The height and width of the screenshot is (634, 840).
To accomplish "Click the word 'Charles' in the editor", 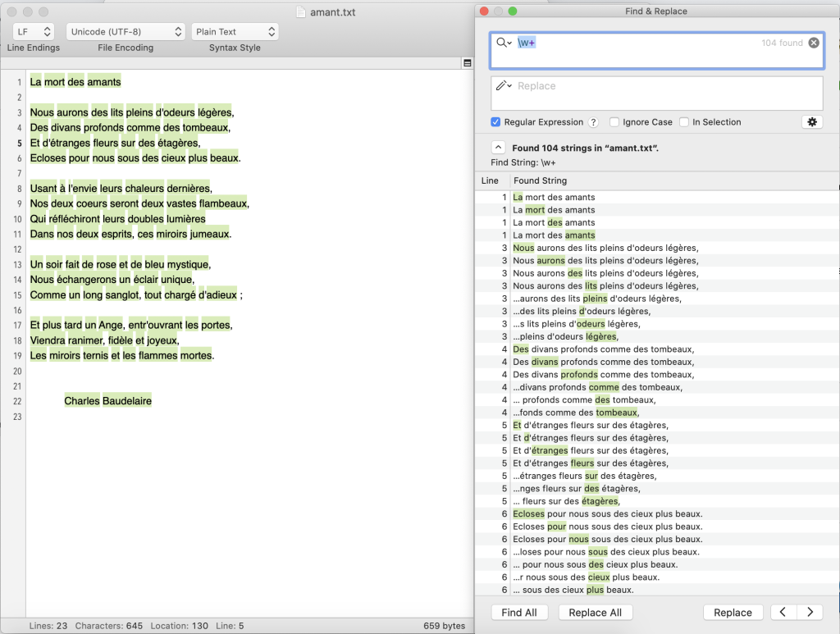I will (x=82, y=401).
